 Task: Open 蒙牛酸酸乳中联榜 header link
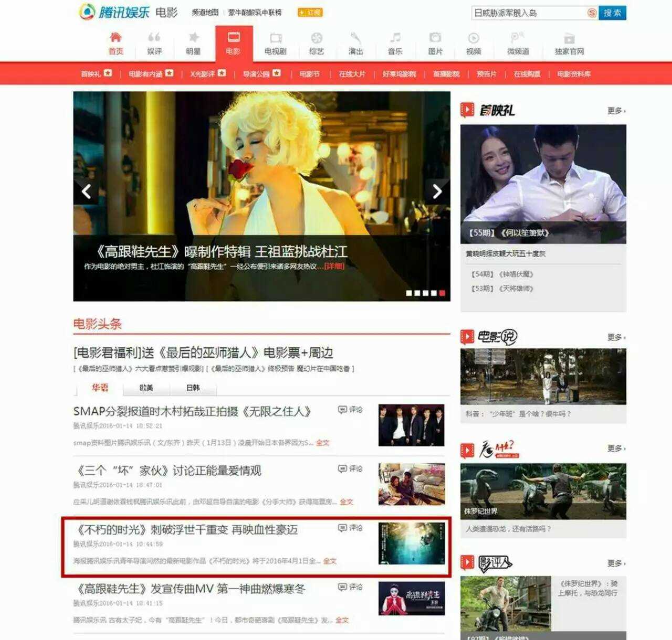(x=255, y=12)
